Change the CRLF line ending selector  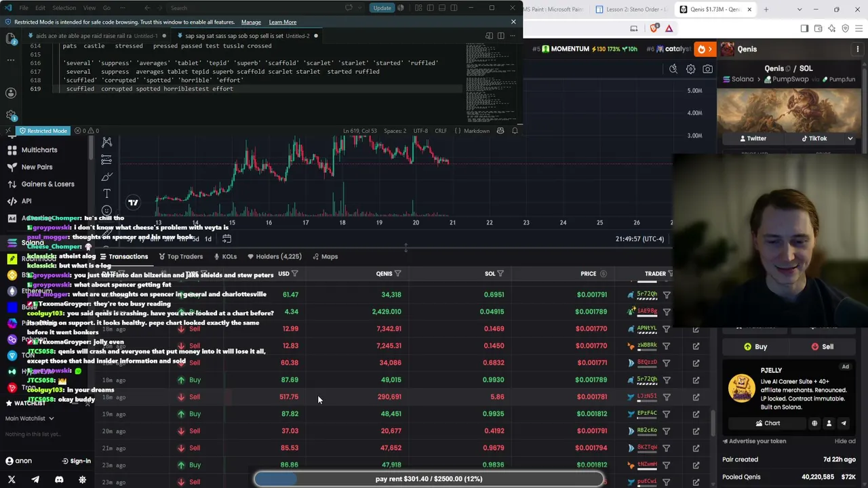pos(441,131)
